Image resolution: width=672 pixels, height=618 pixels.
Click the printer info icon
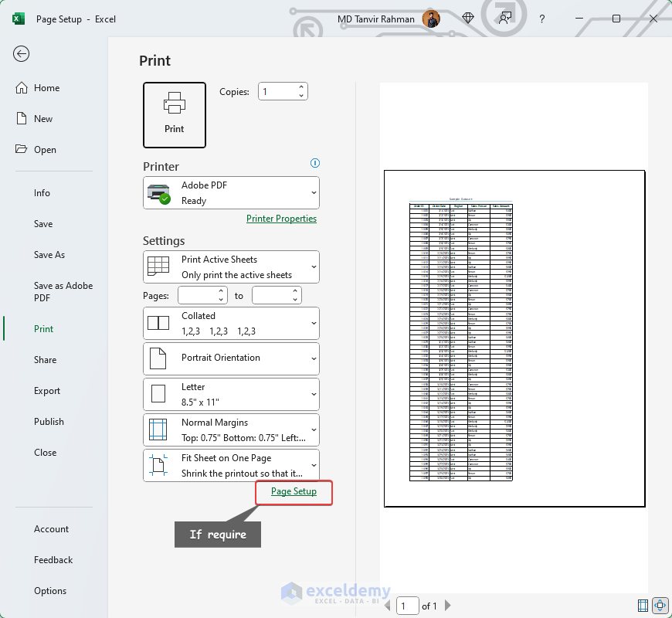click(314, 163)
